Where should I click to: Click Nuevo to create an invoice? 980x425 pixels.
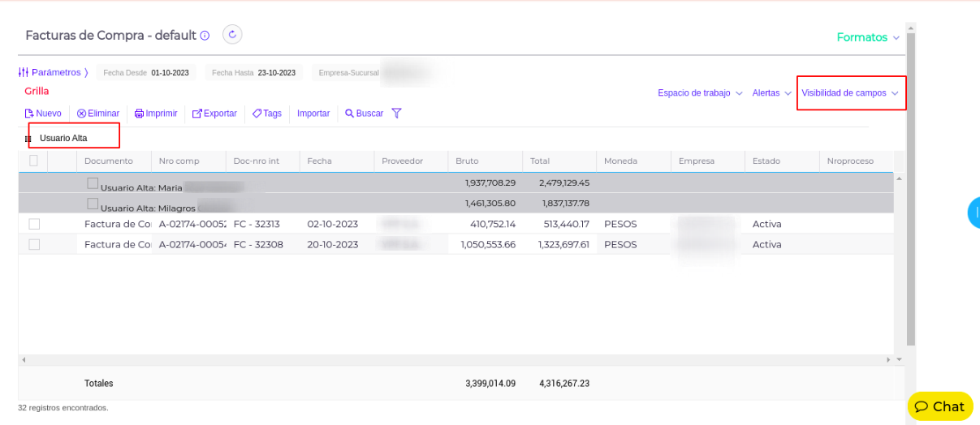tap(43, 114)
